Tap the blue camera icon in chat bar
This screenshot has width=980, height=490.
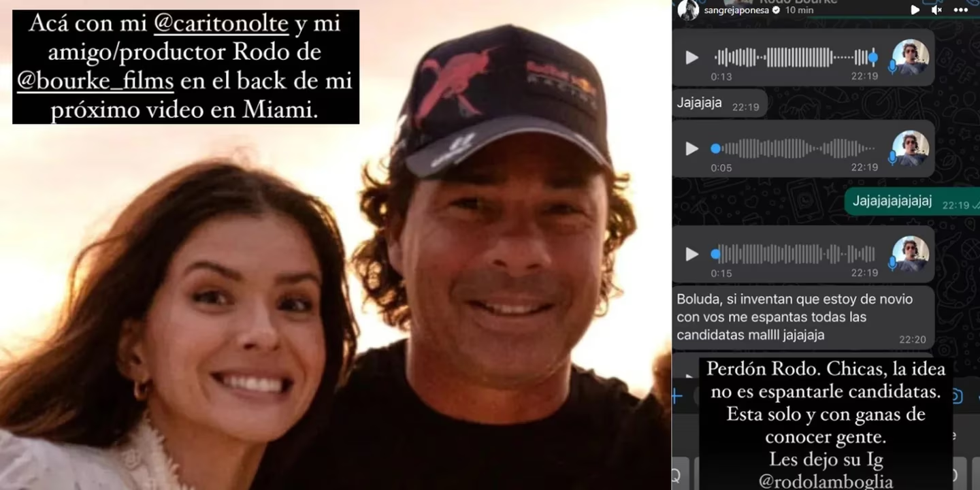(958, 396)
